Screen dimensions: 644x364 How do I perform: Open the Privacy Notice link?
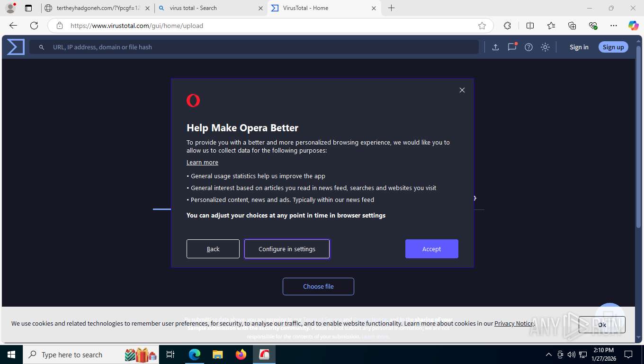click(x=514, y=323)
